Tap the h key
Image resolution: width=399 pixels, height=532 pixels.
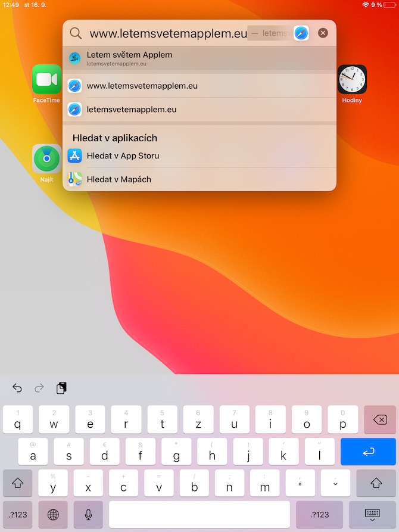(212, 452)
